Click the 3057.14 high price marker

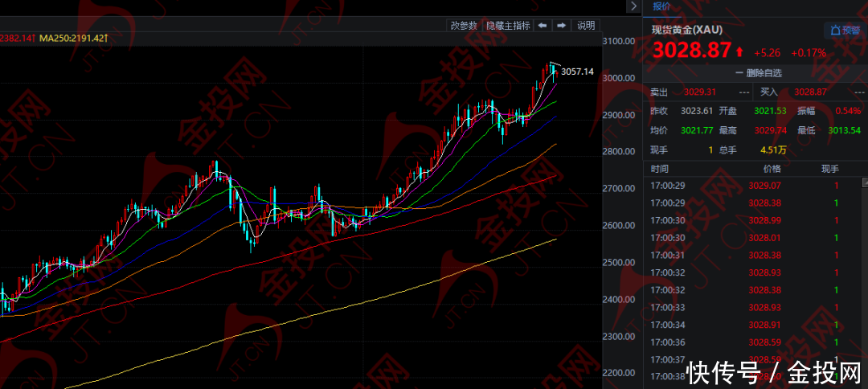(x=577, y=72)
